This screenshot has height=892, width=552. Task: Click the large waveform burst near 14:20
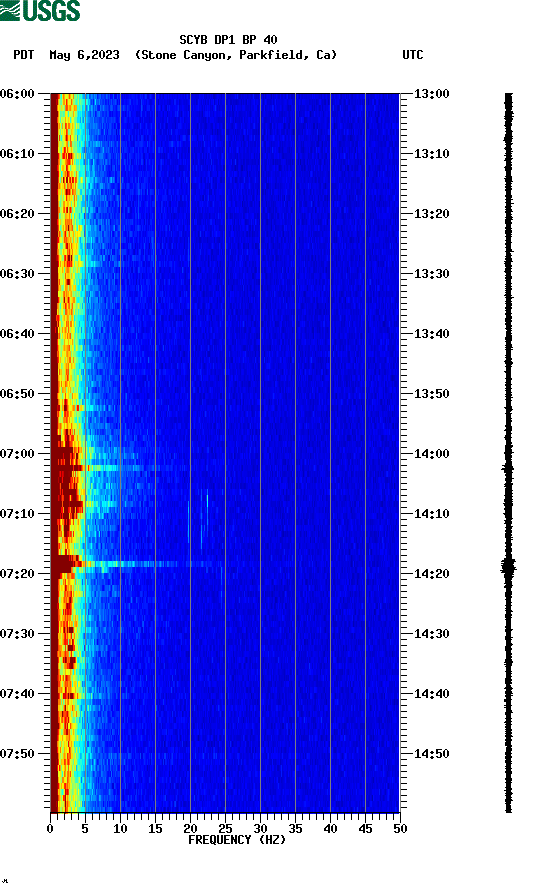point(508,567)
